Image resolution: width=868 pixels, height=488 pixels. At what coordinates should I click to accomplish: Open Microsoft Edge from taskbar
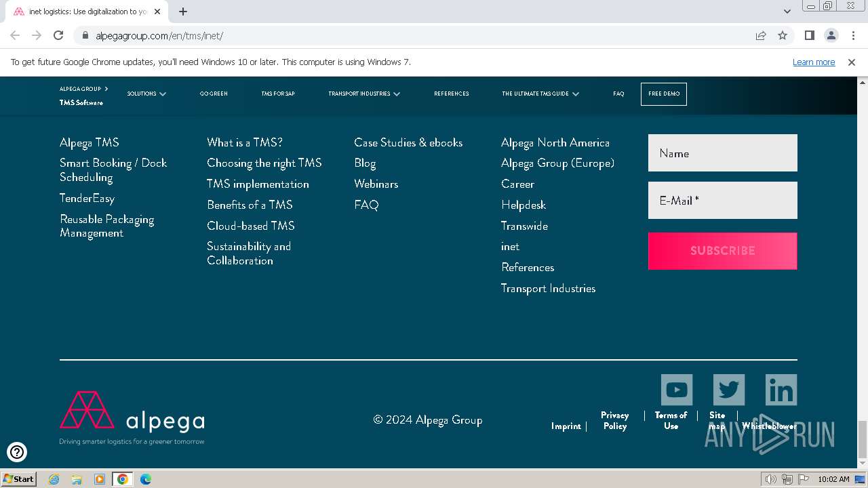[145, 479]
